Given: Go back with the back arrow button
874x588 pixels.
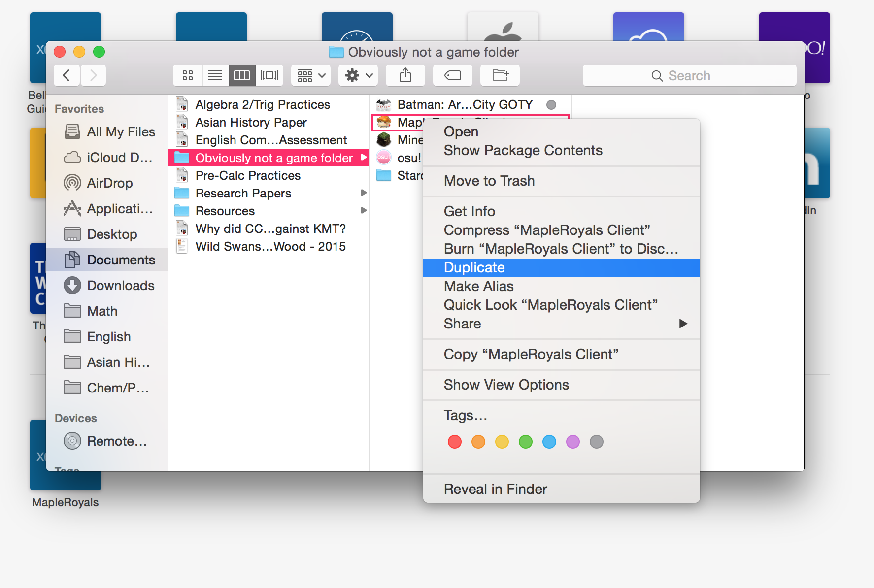Looking at the screenshot, I should click(67, 75).
